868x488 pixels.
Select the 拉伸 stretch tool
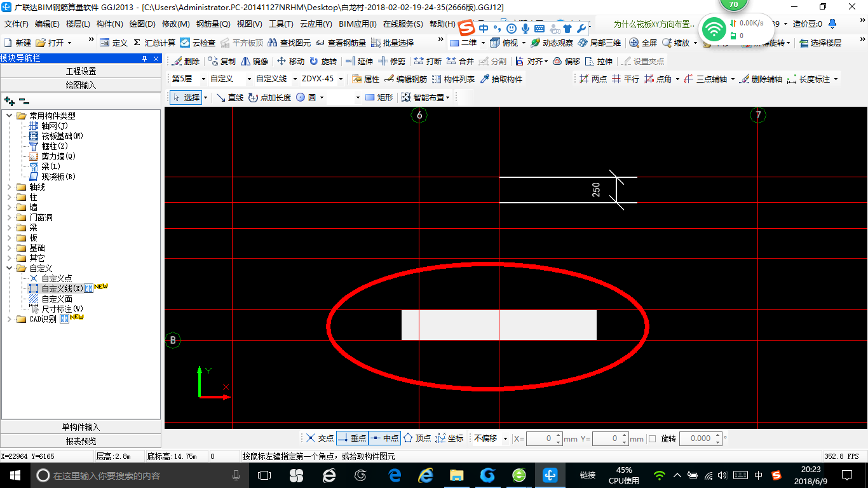point(599,62)
